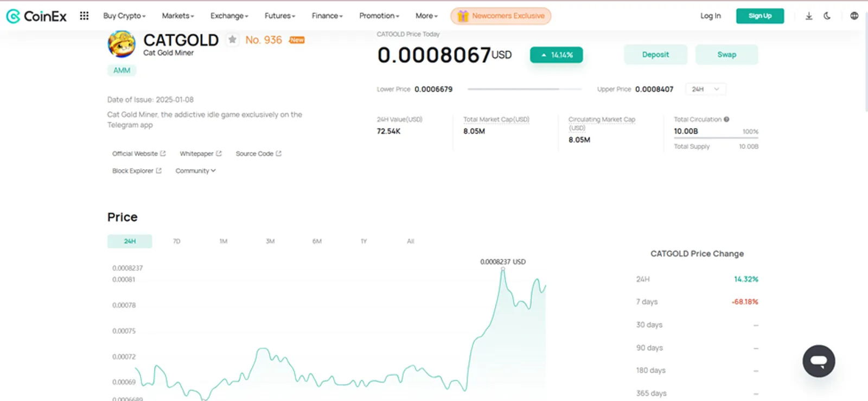The image size is (868, 401).
Task: Click the 24H change 14.32% value
Action: 746,279
